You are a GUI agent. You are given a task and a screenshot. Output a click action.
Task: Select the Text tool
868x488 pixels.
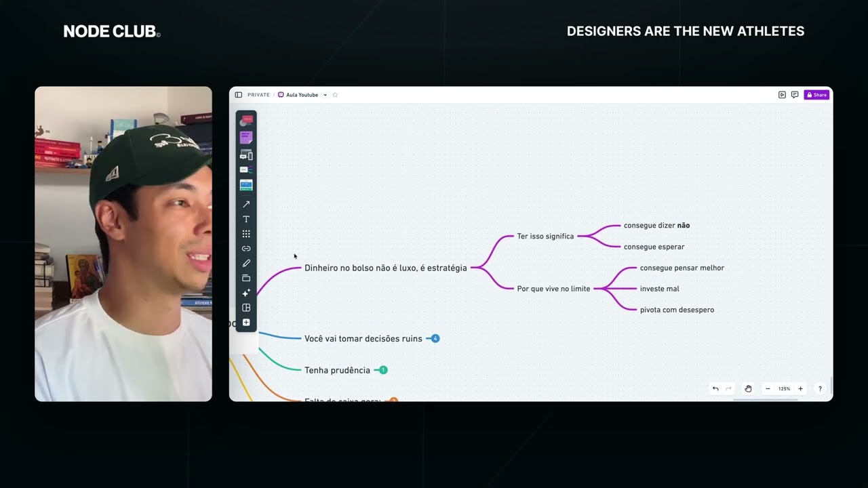pyautogui.click(x=246, y=219)
